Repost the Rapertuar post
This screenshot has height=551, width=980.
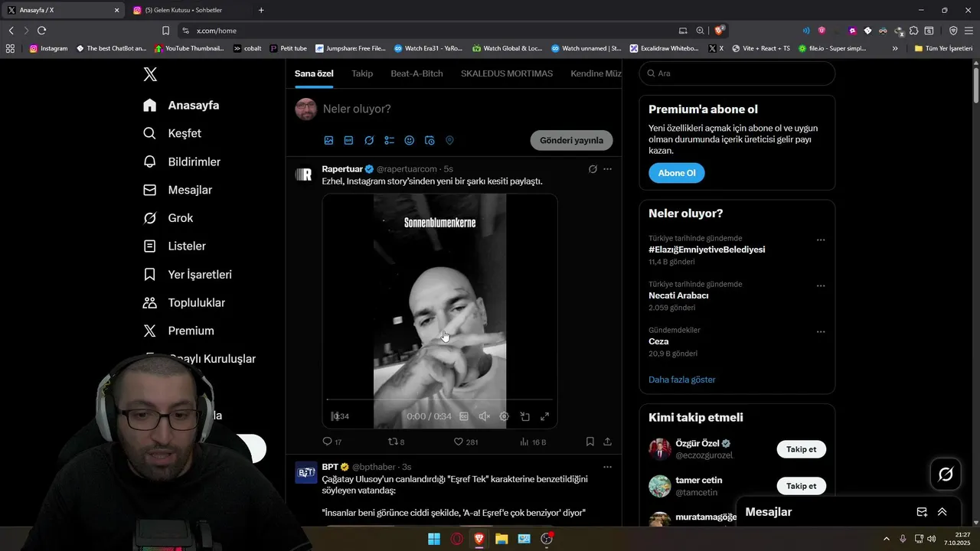[x=397, y=442]
